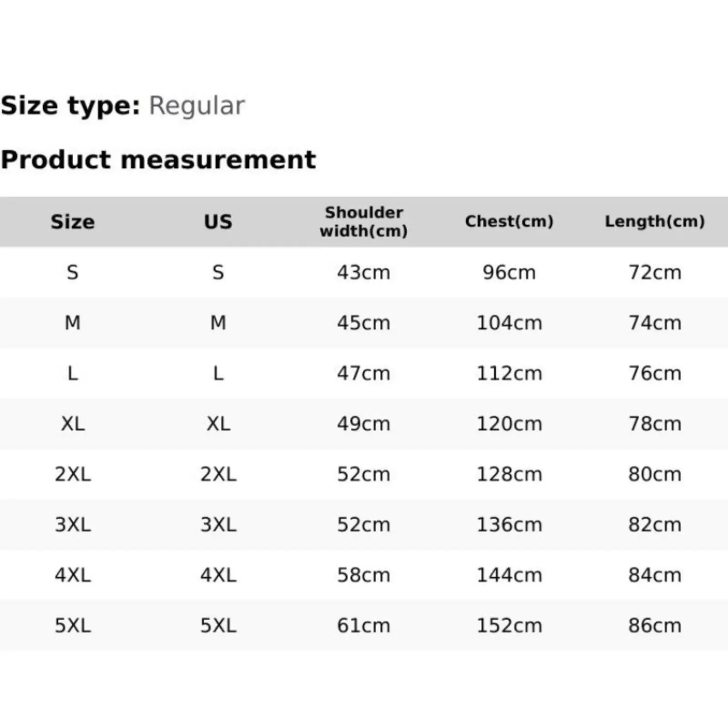Click "XL" in the Size column
The width and height of the screenshot is (728, 728).
73,424
